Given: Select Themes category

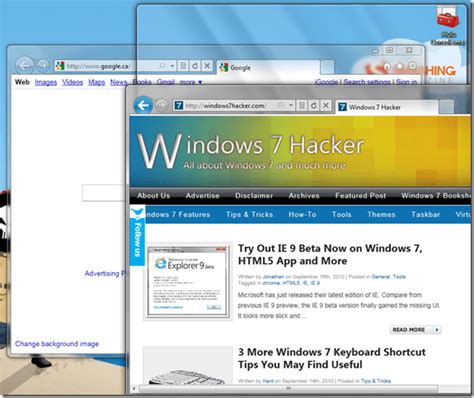Looking at the screenshot, I should [x=381, y=214].
